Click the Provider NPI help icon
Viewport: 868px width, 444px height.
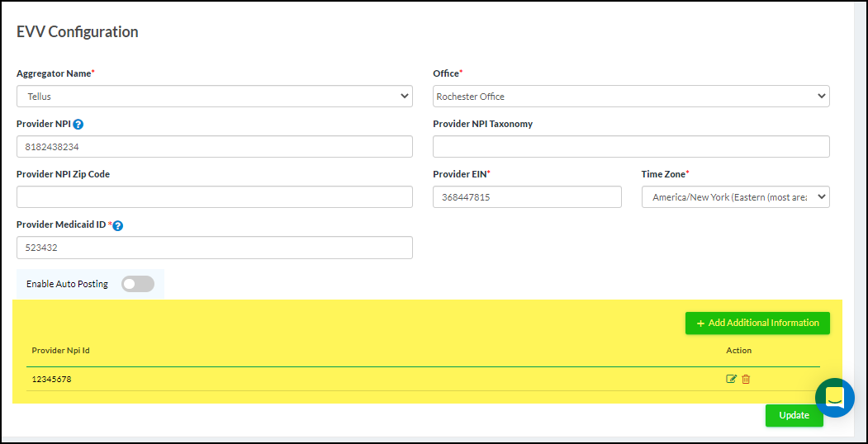tap(78, 125)
